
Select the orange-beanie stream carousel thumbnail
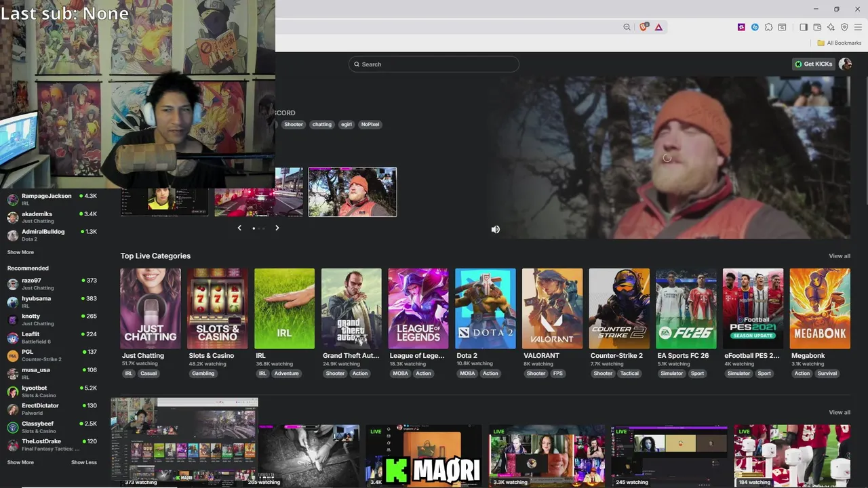(353, 192)
